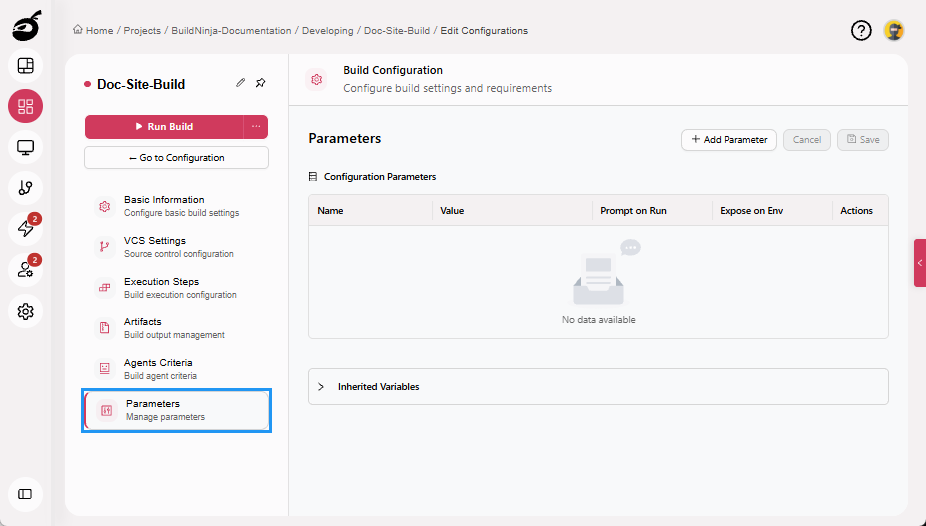Image resolution: width=926 pixels, height=526 pixels.
Task: Open the help question mark icon
Action: click(x=861, y=31)
